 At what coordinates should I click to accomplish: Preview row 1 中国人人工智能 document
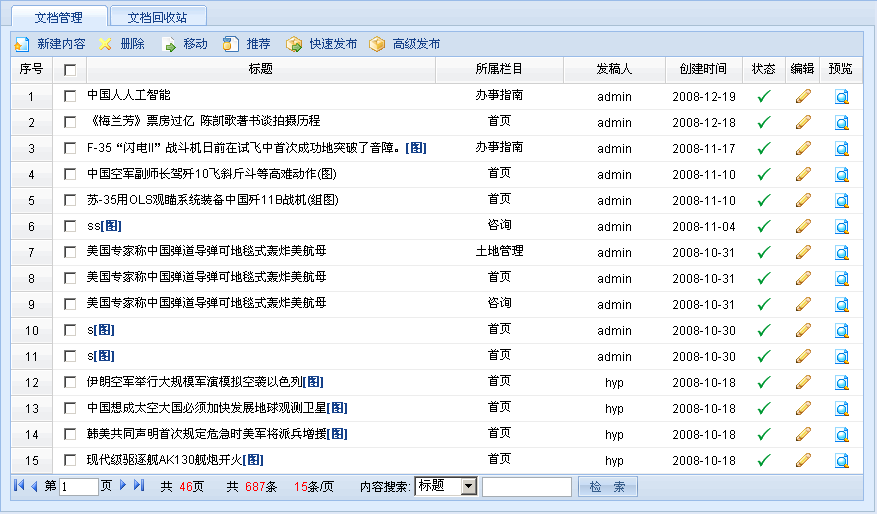842,97
